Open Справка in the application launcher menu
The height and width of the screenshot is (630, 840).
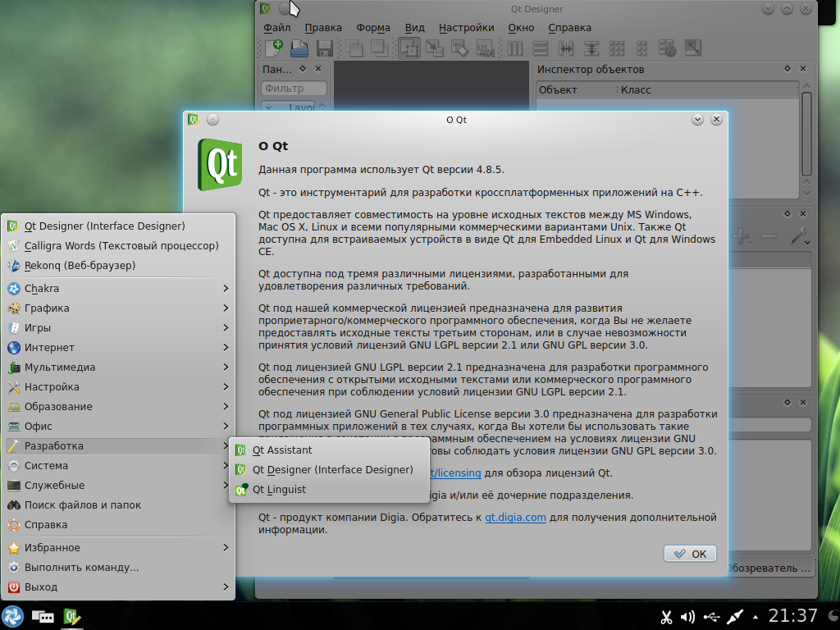(x=118, y=525)
